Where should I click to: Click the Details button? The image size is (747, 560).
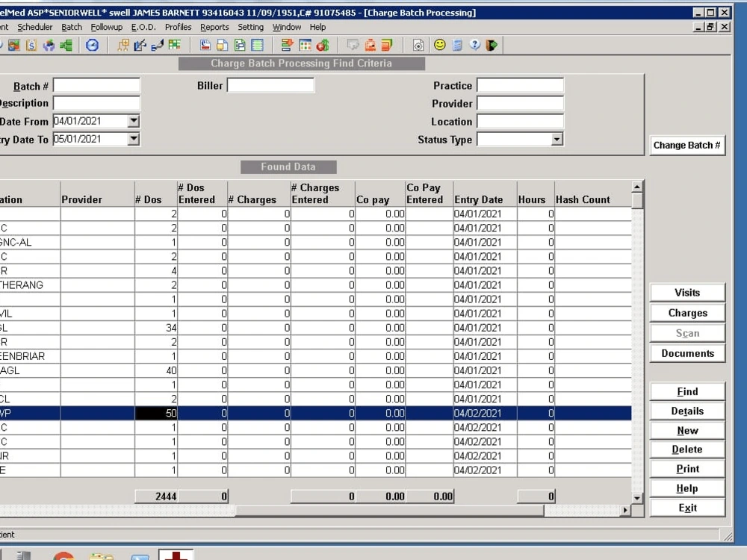pos(687,411)
